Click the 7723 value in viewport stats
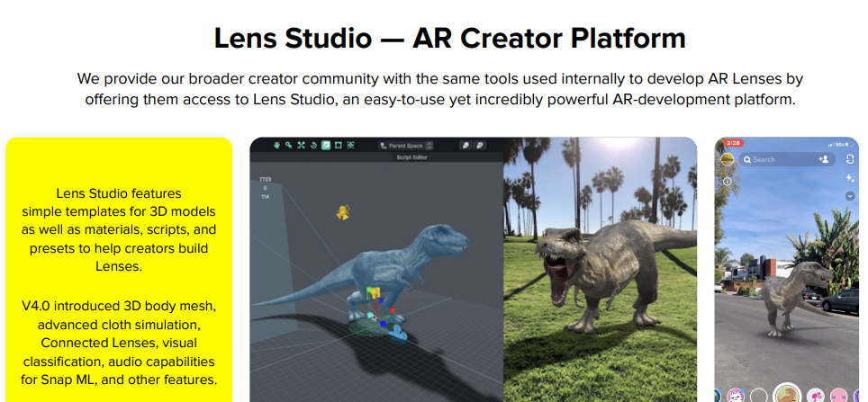This screenshot has width=868, height=402. click(x=265, y=179)
